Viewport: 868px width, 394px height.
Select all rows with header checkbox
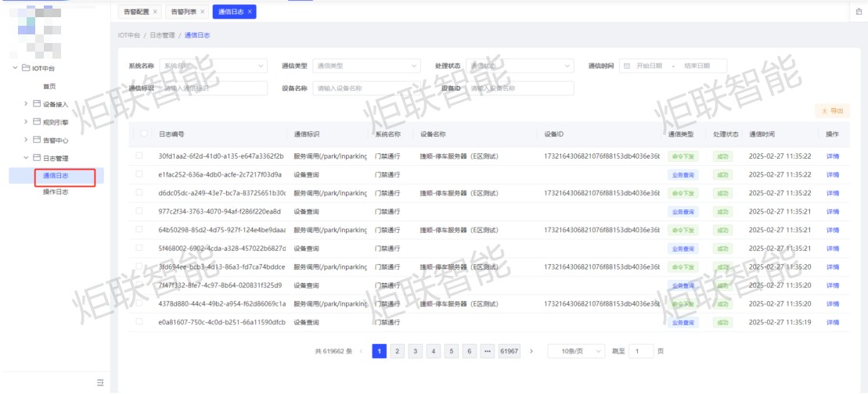tap(144, 134)
